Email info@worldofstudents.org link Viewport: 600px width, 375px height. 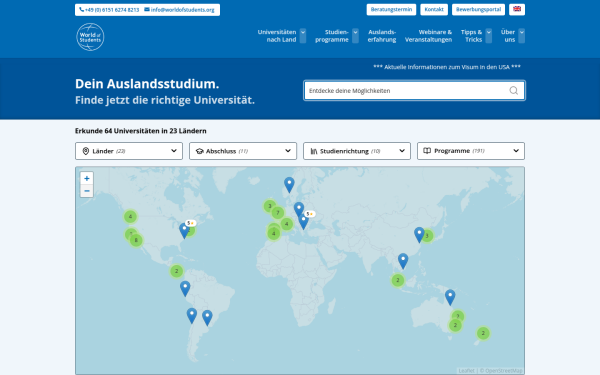click(x=179, y=10)
